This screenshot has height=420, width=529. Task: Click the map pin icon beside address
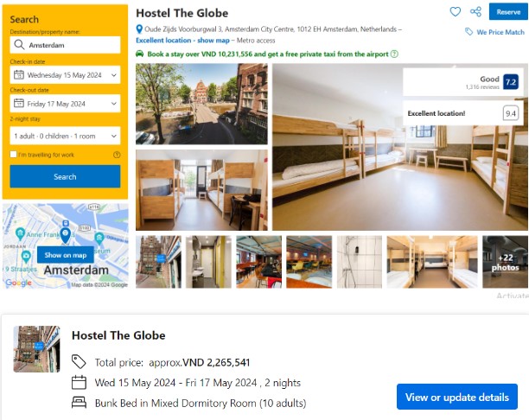click(139, 29)
